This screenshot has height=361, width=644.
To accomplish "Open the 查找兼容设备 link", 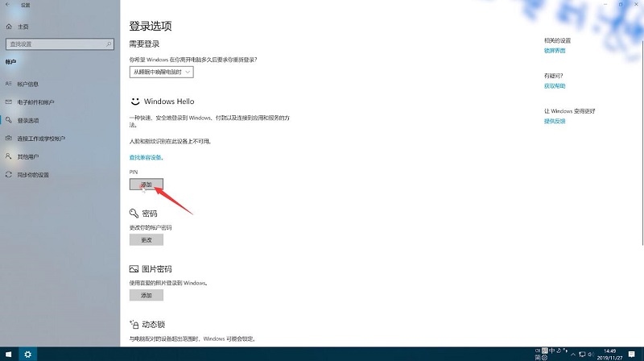I will (146, 157).
